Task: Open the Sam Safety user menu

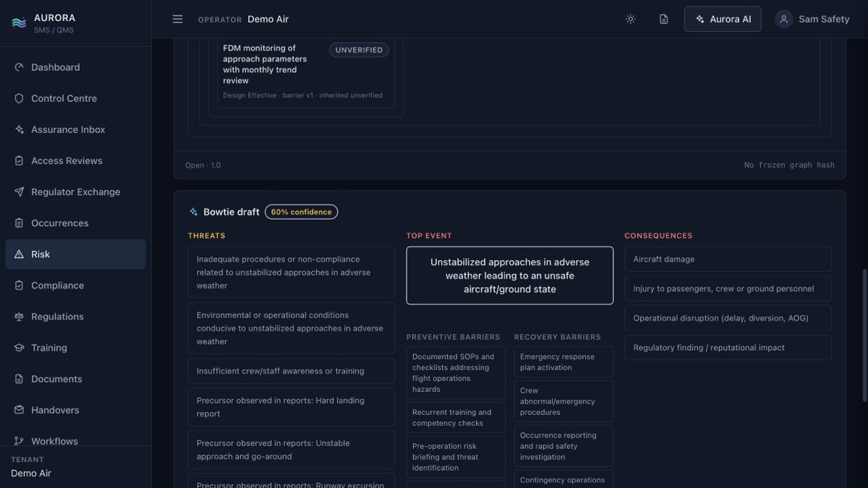Action: point(812,19)
